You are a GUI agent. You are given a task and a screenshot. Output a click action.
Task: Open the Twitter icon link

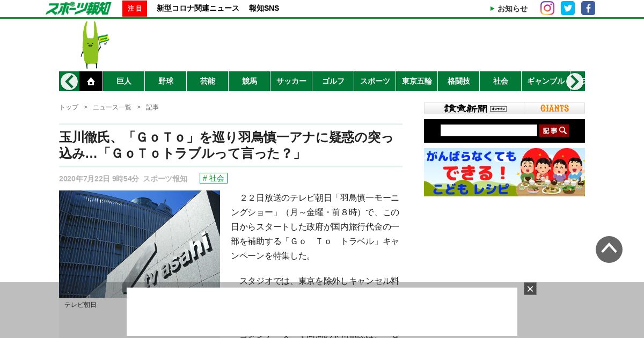568,8
